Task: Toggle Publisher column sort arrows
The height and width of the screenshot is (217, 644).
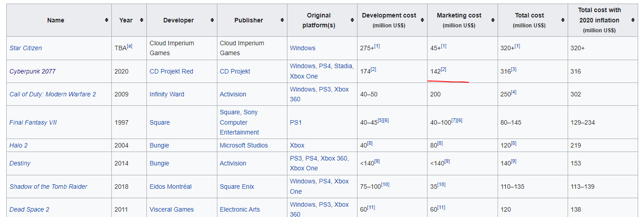Action: (282, 20)
